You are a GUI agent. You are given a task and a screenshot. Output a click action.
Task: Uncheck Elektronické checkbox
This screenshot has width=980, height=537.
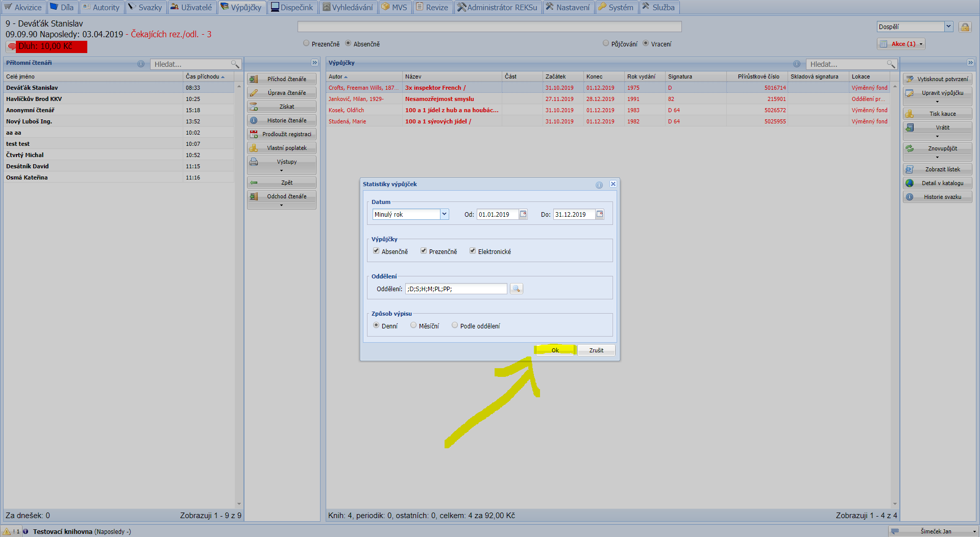pos(473,251)
